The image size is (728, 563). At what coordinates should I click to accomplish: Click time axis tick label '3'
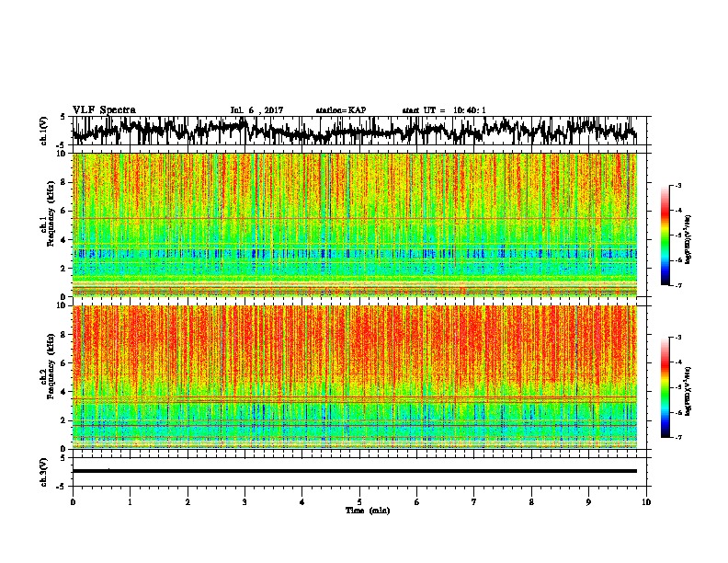(245, 502)
